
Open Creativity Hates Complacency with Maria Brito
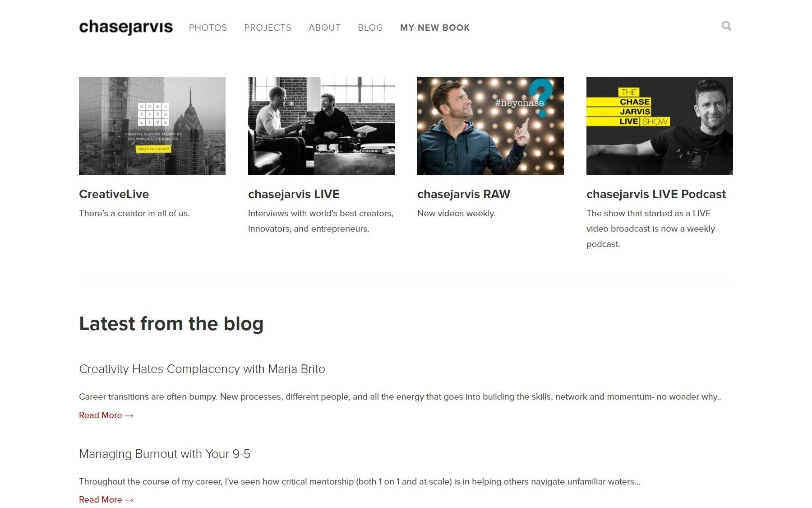[202, 369]
